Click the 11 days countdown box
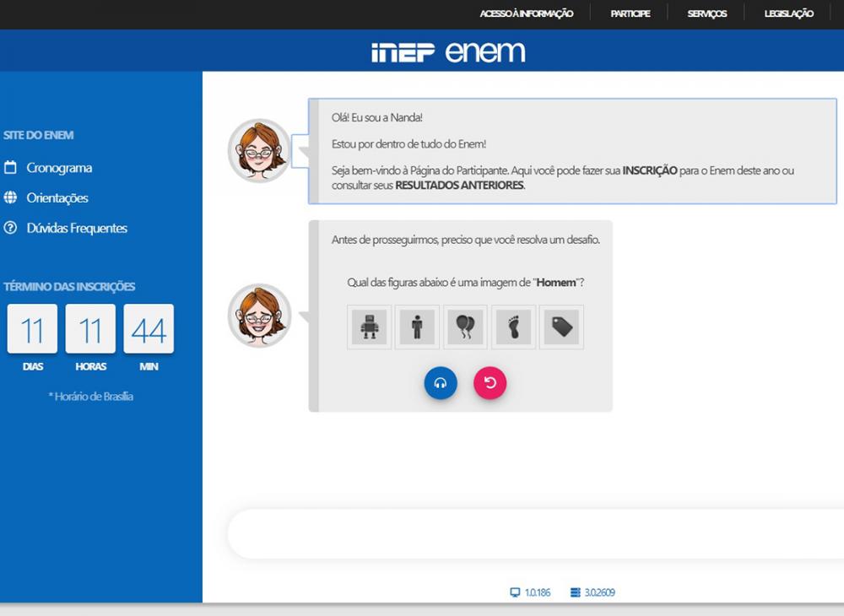This screenshot has height=616, width=844. click(32, 329)
